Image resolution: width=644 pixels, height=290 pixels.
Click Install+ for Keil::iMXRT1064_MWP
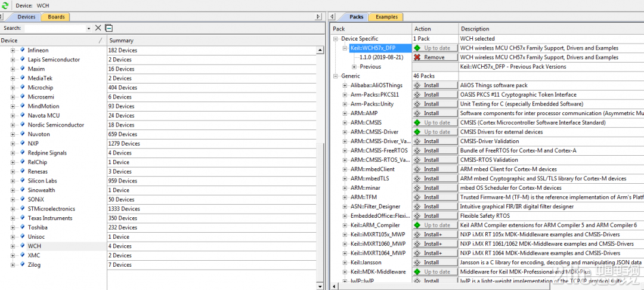pyautogui.click(x=435, y=253)
